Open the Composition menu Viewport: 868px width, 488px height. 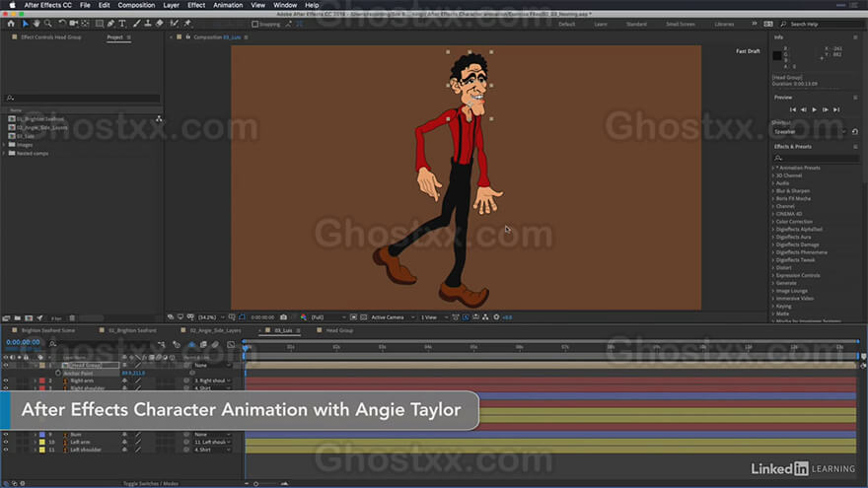point(136,5)
